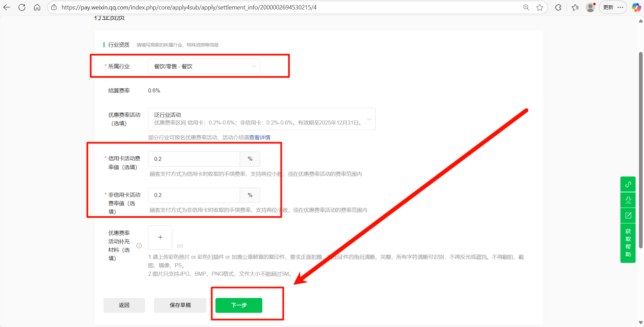Click the green edit/feedback icon in sidebar
The height and width of the screenshot is (327, 644).
pyautogui.click(x=628, y=215)
